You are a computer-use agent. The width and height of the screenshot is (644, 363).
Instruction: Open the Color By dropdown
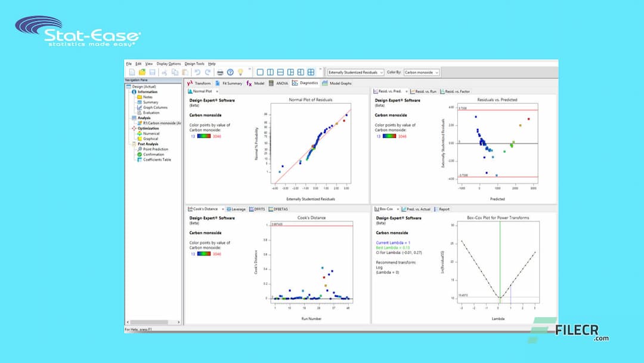coord(436,72)
